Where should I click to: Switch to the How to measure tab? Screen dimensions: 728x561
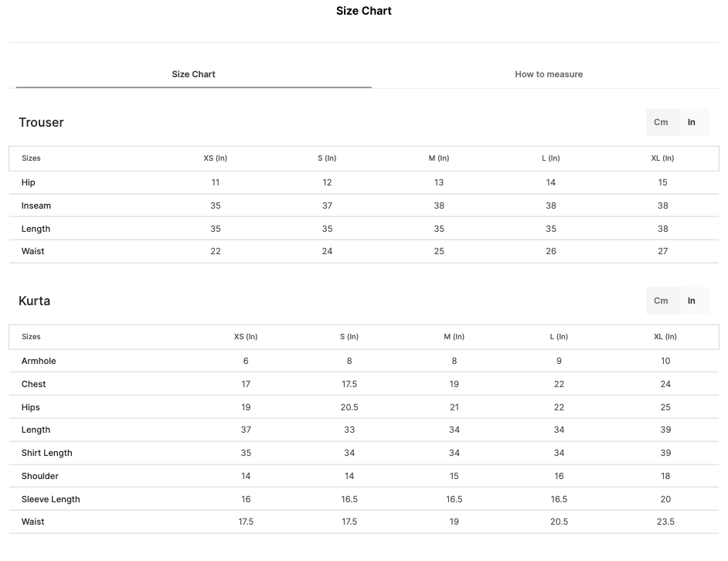click(x=549, y=74)
